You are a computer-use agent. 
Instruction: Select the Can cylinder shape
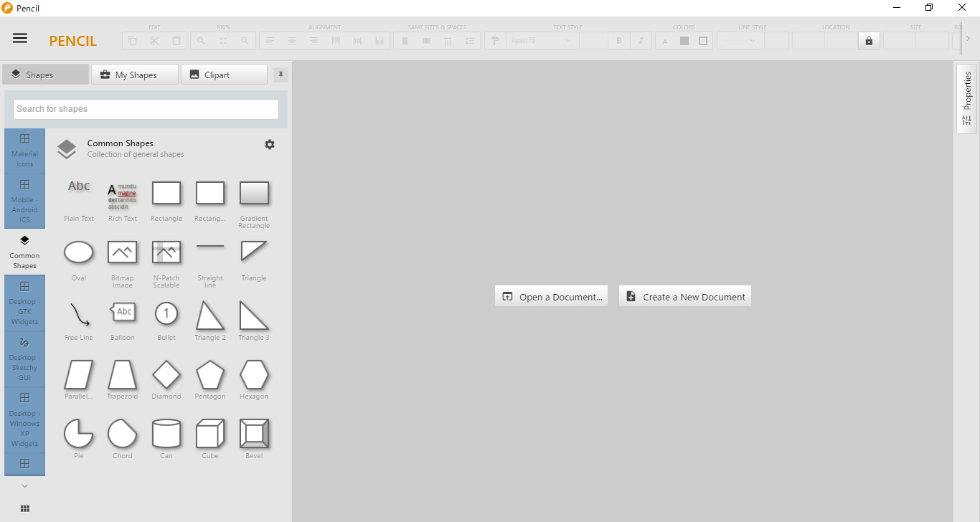coord(166,434)
